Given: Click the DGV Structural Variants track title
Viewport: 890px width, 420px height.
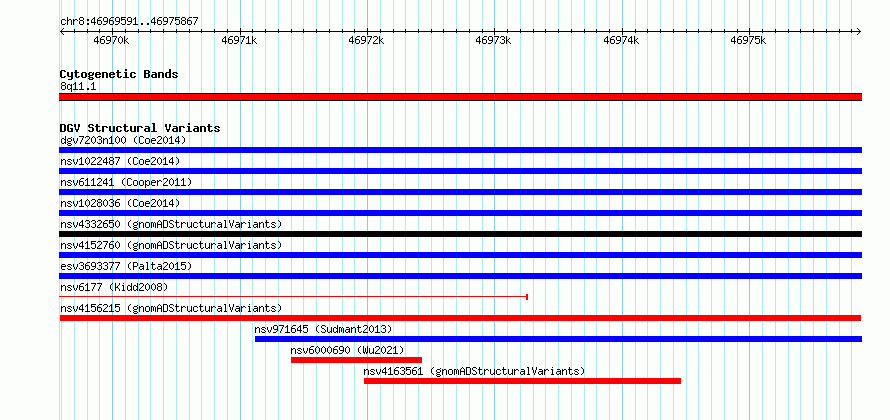Looking at the screenshot, I should (x=140, y=128).
